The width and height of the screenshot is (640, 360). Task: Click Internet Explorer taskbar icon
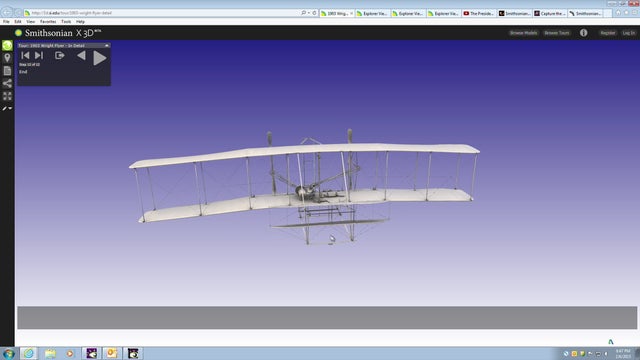click(29, 353)
